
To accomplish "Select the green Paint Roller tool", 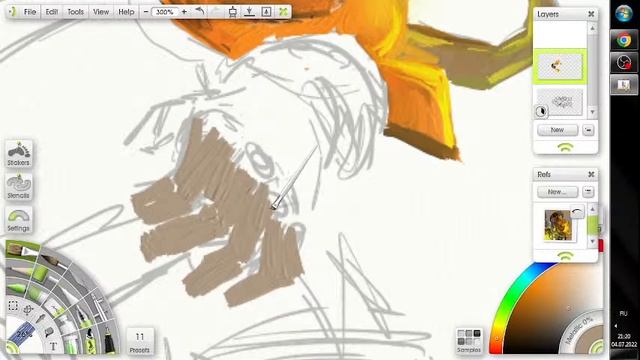I will 40,274.
